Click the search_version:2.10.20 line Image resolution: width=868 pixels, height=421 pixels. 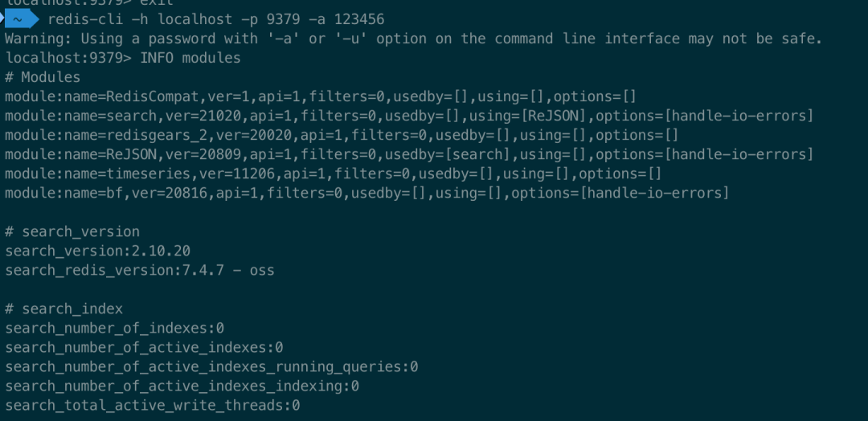pyautogui.click(x=97, y=251)
